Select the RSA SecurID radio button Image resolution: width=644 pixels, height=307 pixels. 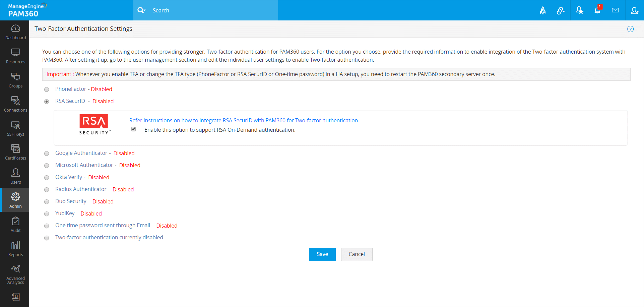[47, 102]
